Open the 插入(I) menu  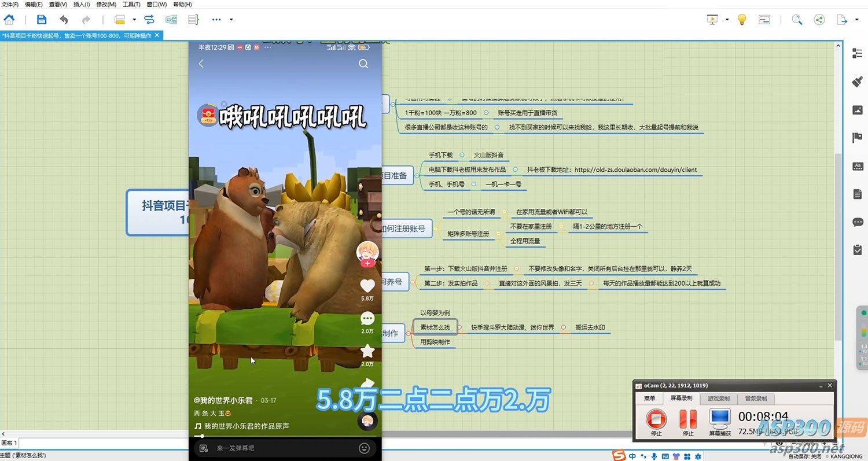[x=82, y=4]
